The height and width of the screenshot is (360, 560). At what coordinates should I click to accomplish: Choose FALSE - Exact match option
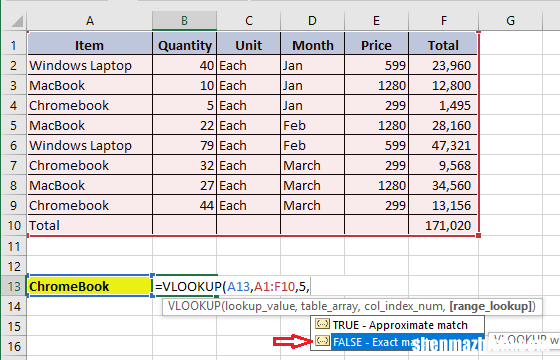[x=397, y=342]
